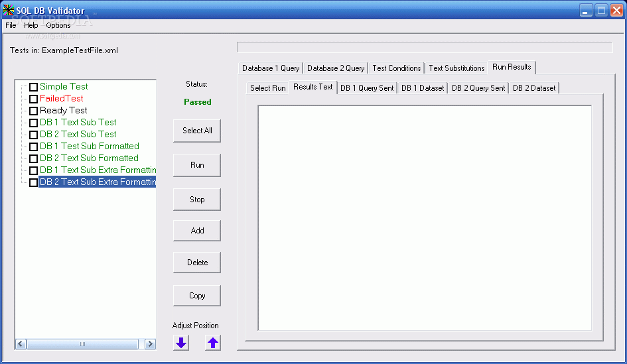Check the DB 1 Test Sub Formatted checkbox

coord(34,147)
